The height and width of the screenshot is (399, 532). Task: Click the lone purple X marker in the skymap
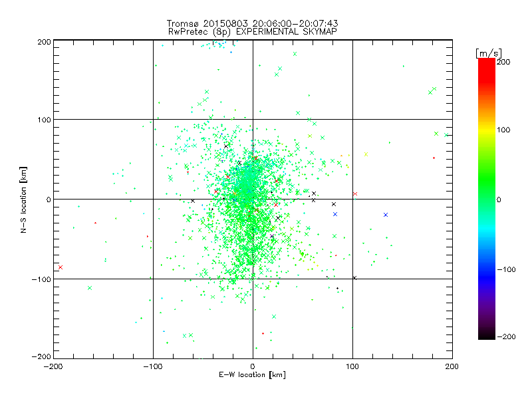pos(272,236)
